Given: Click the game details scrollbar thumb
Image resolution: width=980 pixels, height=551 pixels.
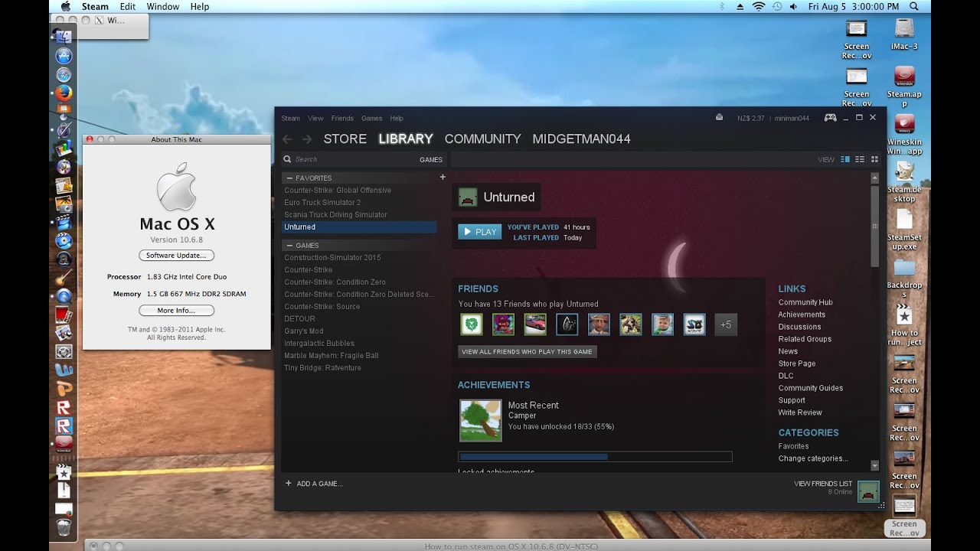Looking at the screenshot, I should [875, 227].
